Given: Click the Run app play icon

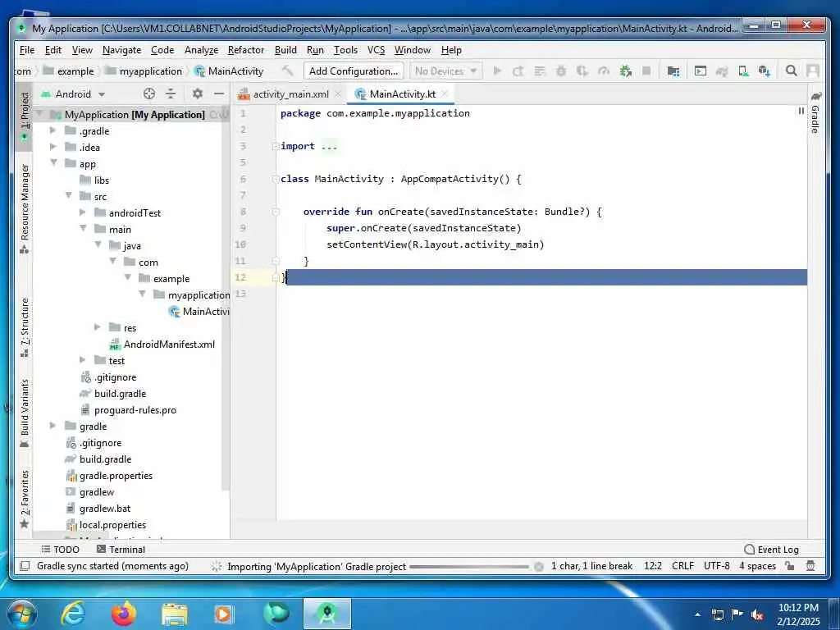Looking at the screenshot, I should (497, 71).
